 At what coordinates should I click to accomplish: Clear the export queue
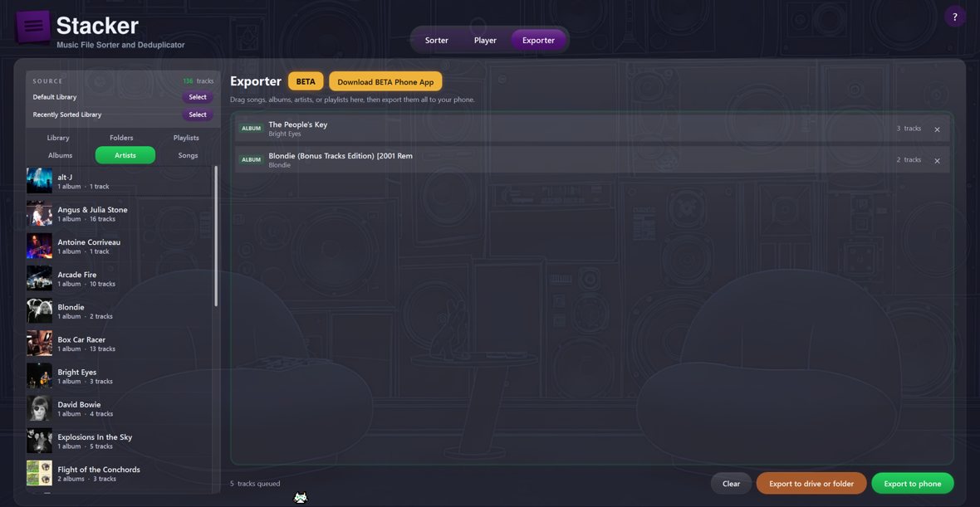tap(731, 483)
